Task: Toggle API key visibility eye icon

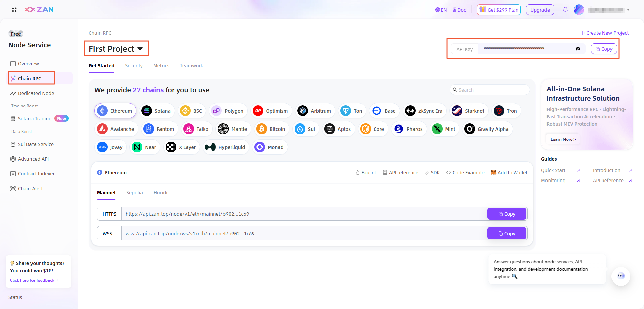Action: [578, 49]
